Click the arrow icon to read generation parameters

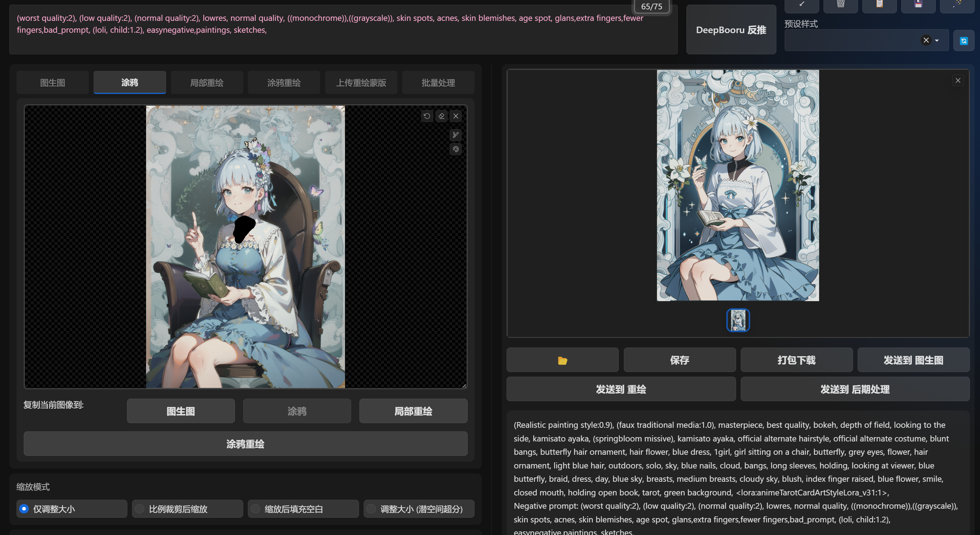(802, 5)
